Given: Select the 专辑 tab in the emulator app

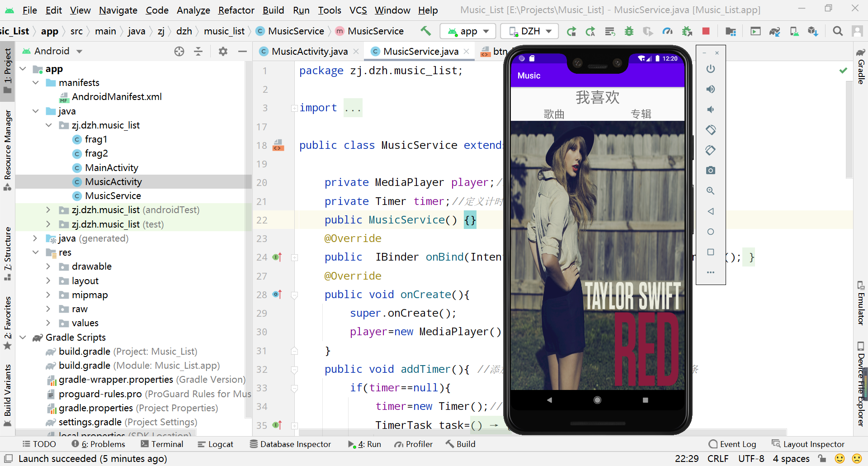Looking at the screenshot, I should click(x=641, y=114).
